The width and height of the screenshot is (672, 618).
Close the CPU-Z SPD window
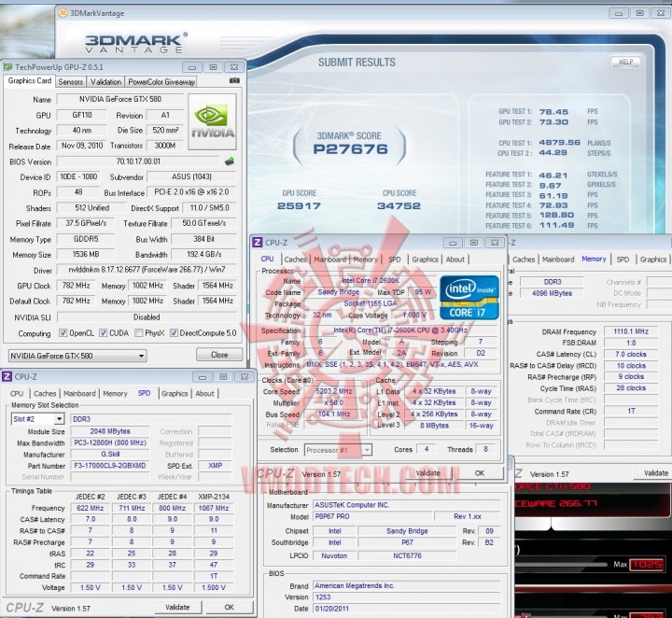245,377
